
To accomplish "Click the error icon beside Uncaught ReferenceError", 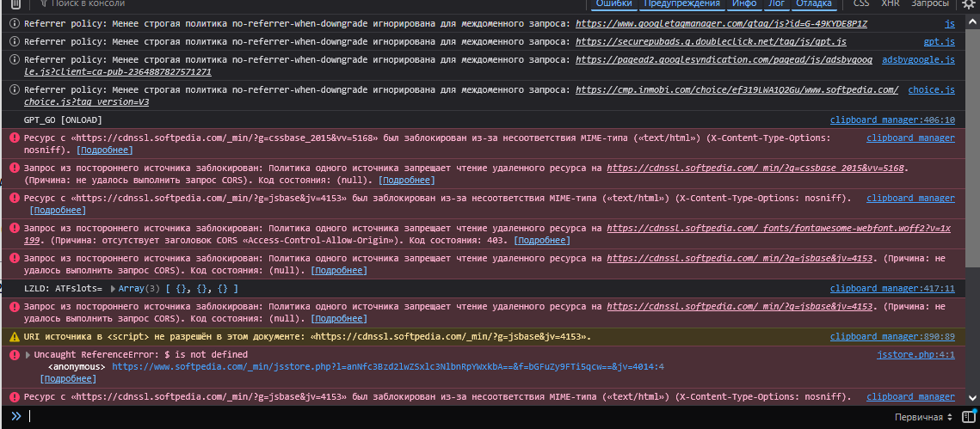I will click(x=14, y=355).
